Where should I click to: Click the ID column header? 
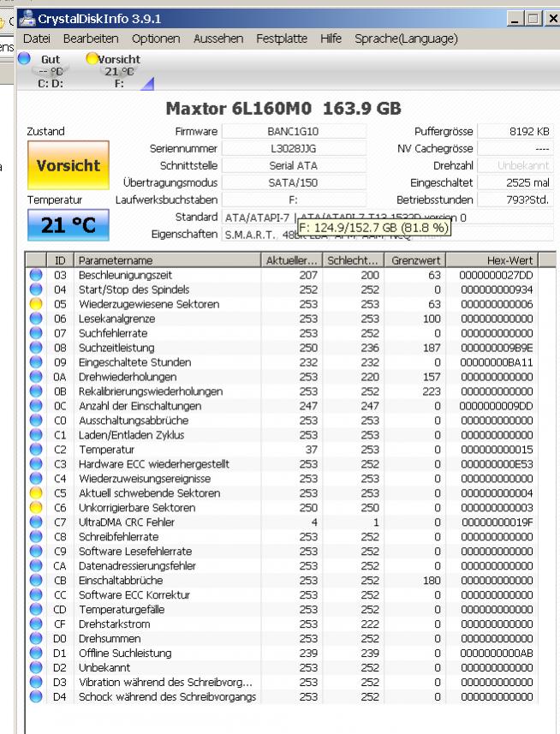coord(60,260)
